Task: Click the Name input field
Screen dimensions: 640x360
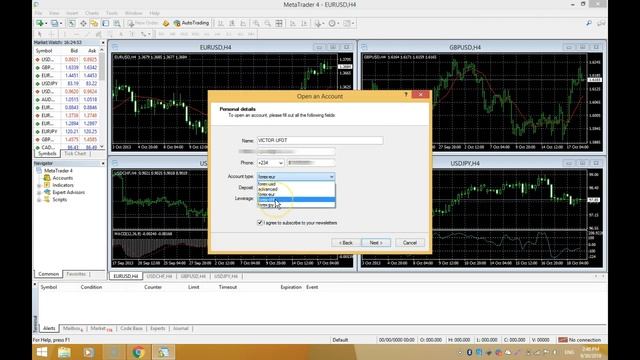Action: (320, 140)
